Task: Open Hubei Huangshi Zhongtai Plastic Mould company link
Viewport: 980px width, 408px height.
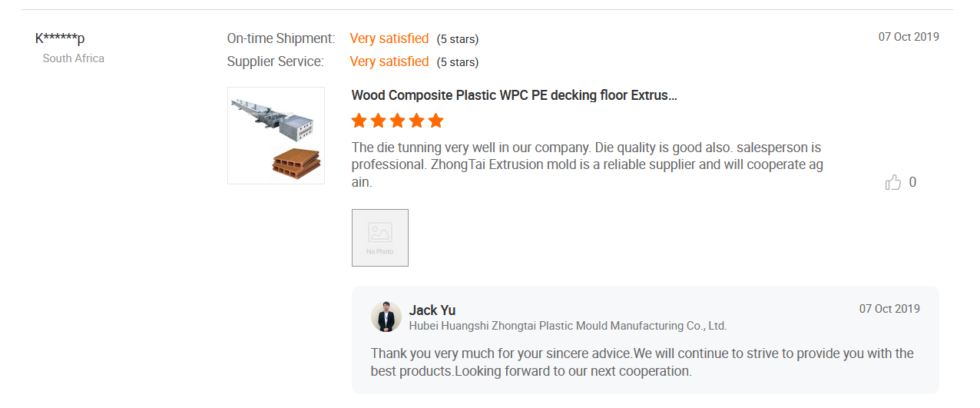Action: [x=568, y=326]
